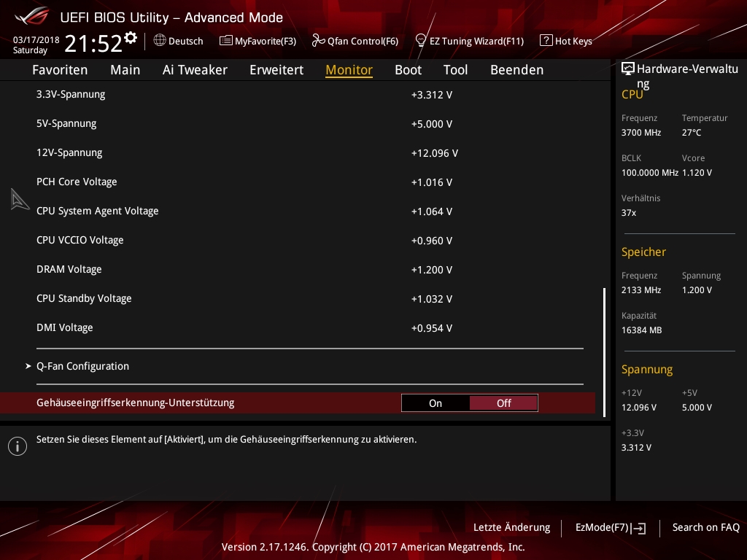Click the 2133 MHz memory frequency value
This screenshot has width=747, height=560.
(x=641, y=290)
